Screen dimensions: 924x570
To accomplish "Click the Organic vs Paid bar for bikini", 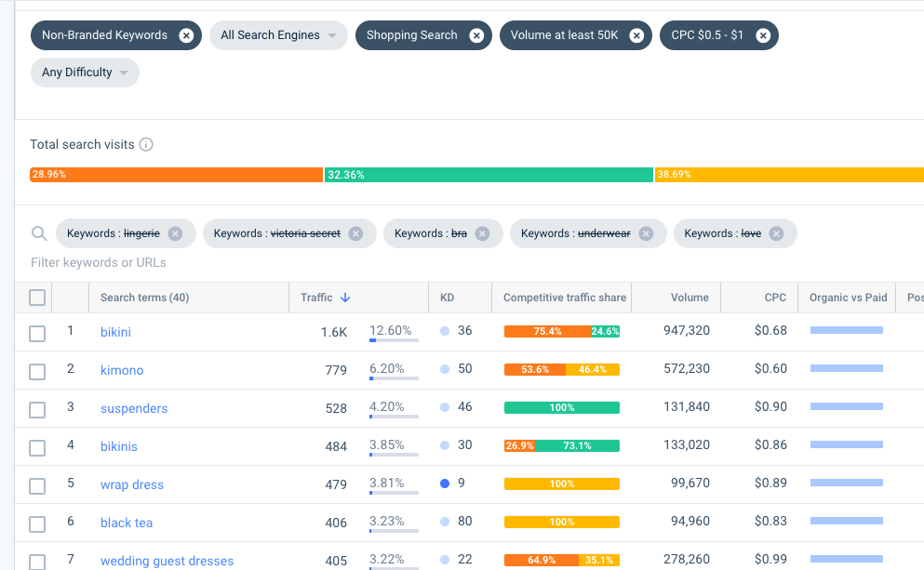I will coord(846,330).
